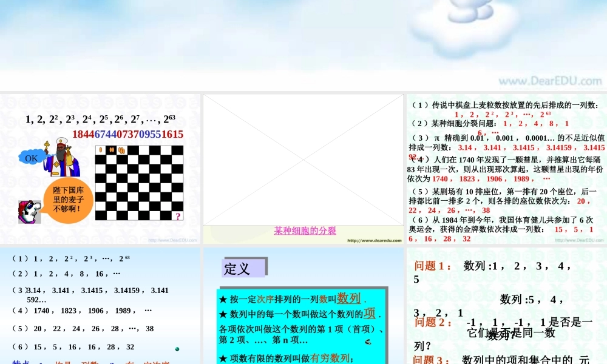Click the underlined term 项 in definition
Image resolution: width=607 pixels, height=364 pixels.
pyautogui.click(x=369, y=313)
